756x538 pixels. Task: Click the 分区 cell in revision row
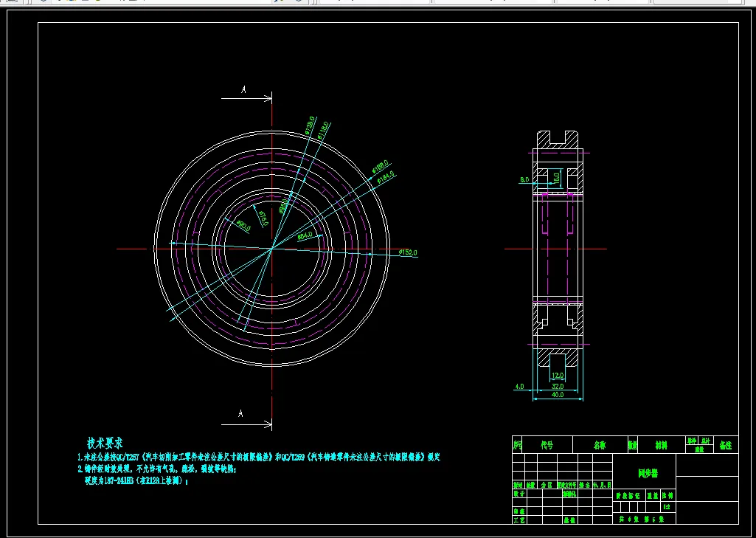(x=547, y=484)
